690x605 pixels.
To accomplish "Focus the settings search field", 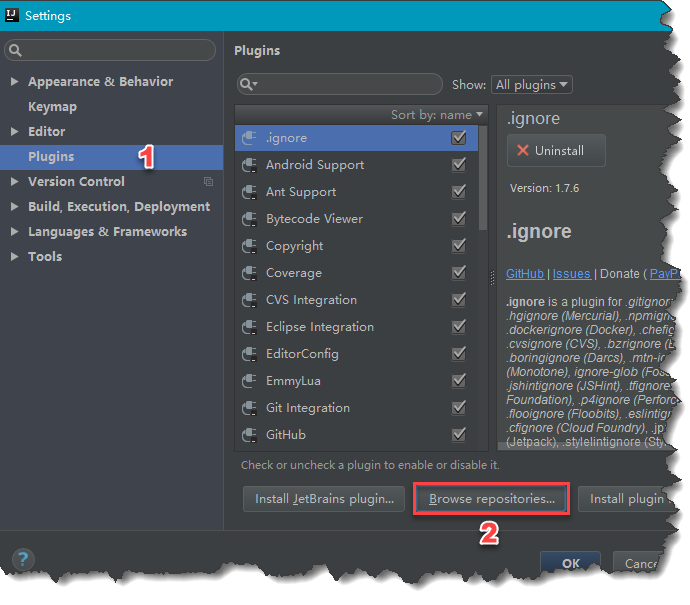I will pos(110,50).
